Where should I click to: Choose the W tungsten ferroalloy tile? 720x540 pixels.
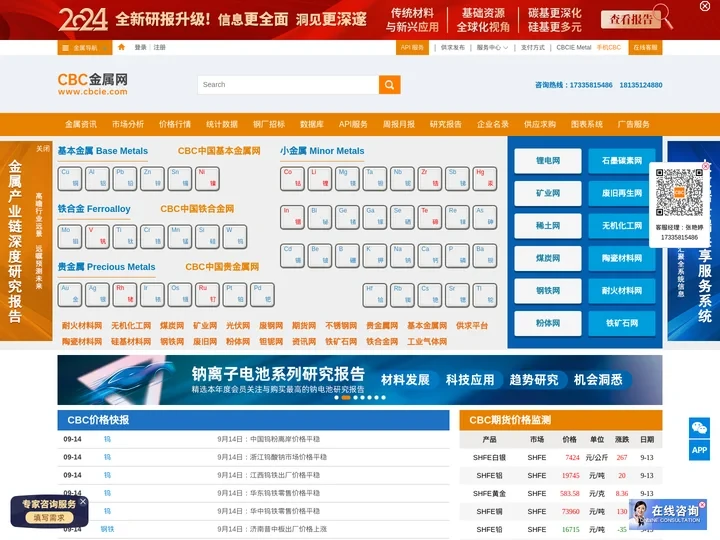(x=235, y=236)
